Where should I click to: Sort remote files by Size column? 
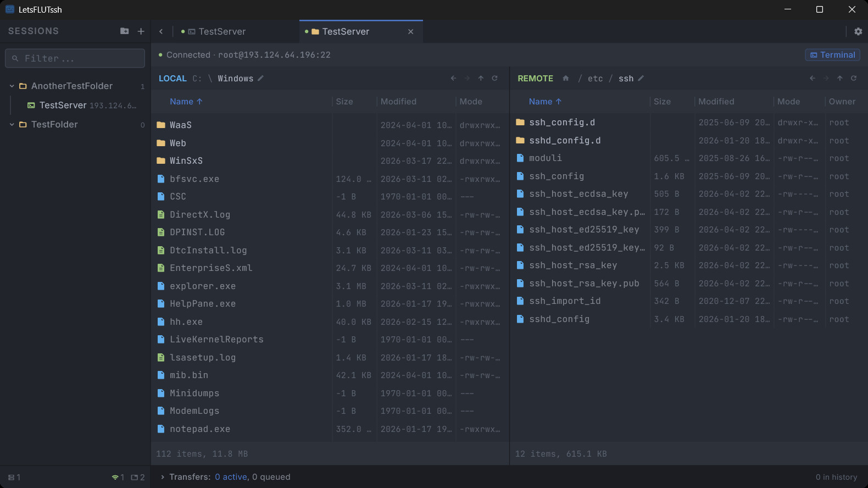pos(662,102)
